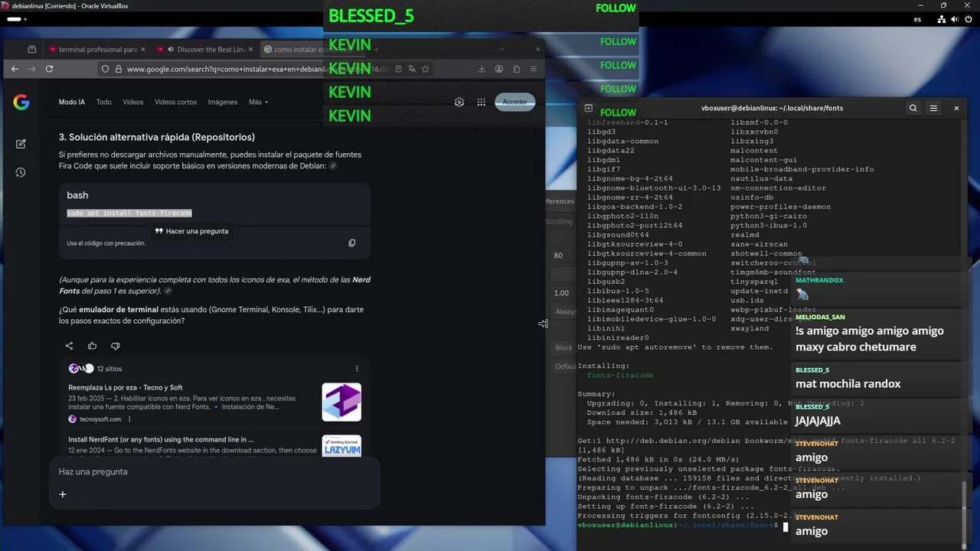Image resolution: width=980 pixels, height=551 pixels.
Task: Click the 'Usa el código con precaución' note
Action: click(x=106, y=243)
